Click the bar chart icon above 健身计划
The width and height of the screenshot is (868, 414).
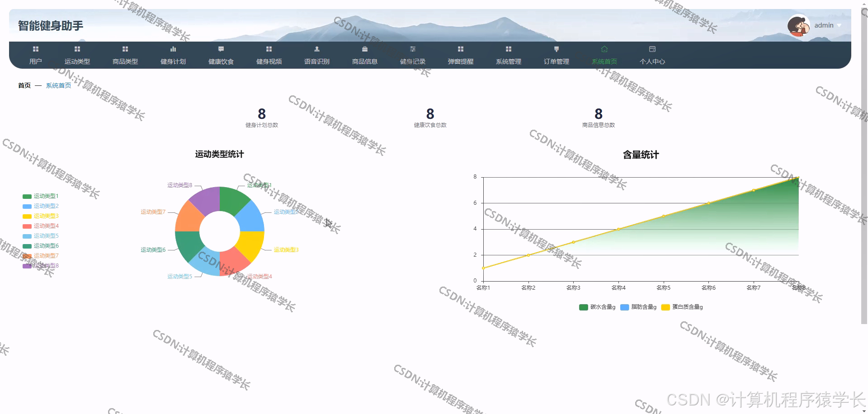(173, 49)
